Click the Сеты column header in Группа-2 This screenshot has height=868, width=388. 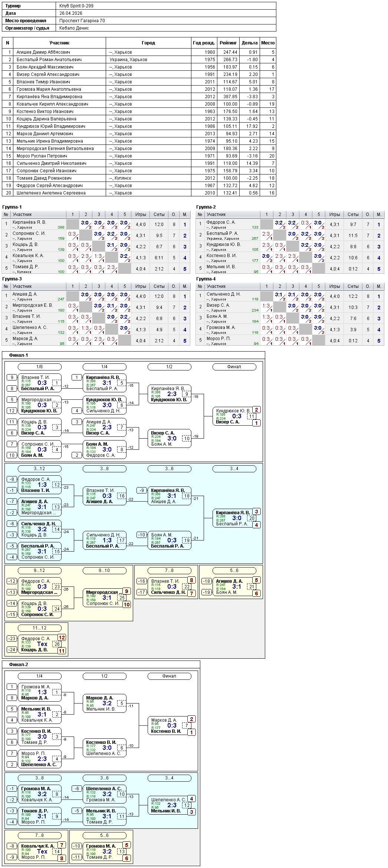(353, 214)
